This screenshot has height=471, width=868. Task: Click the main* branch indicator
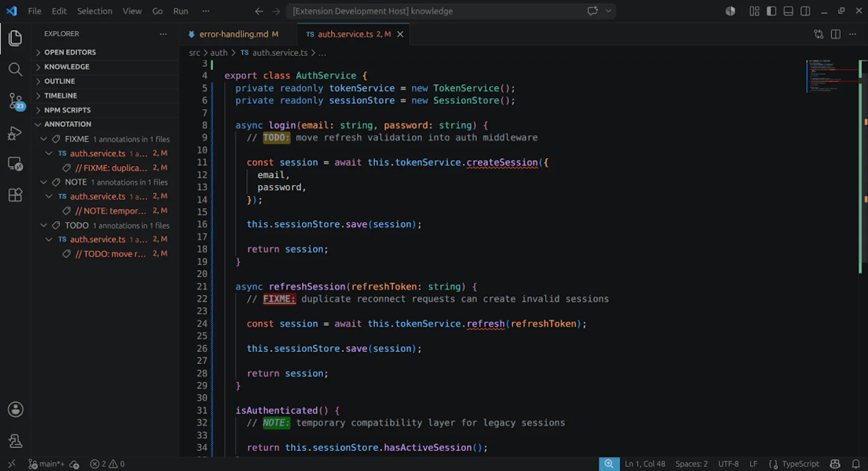click(46, 464)
